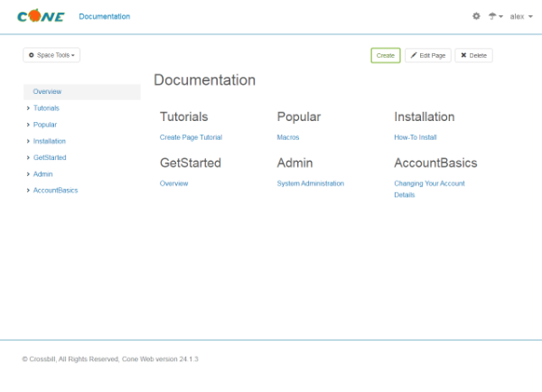Select Overview in the sidebar
This screenshot has height=392, width=542.
tap(82, 92)
